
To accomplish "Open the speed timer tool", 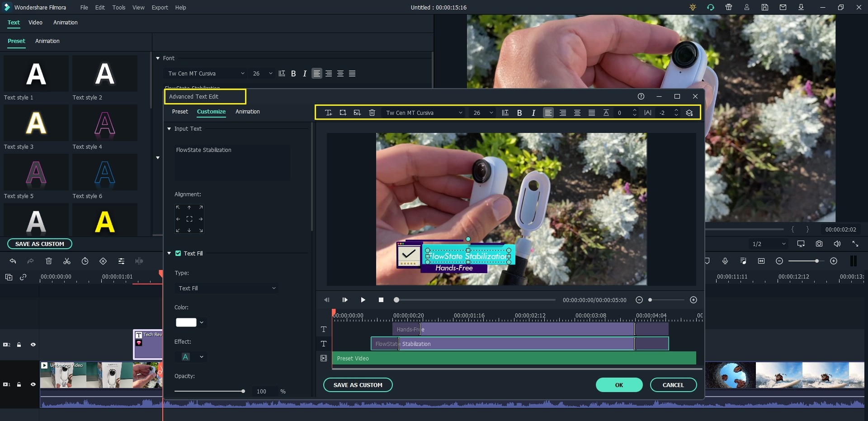I will tap(85, 261).
